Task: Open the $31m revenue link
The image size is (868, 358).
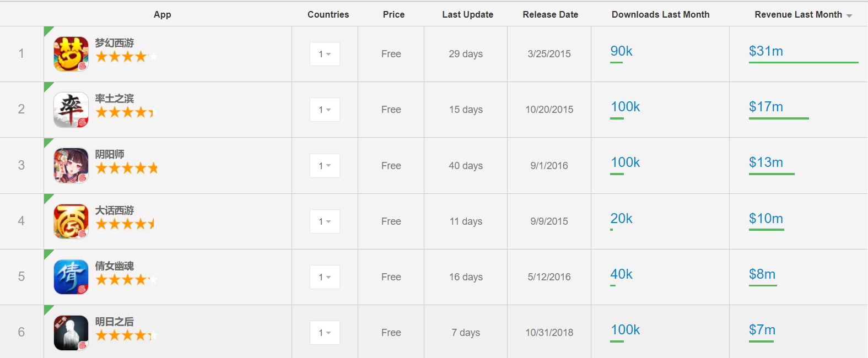Action: tap(765, 51)
